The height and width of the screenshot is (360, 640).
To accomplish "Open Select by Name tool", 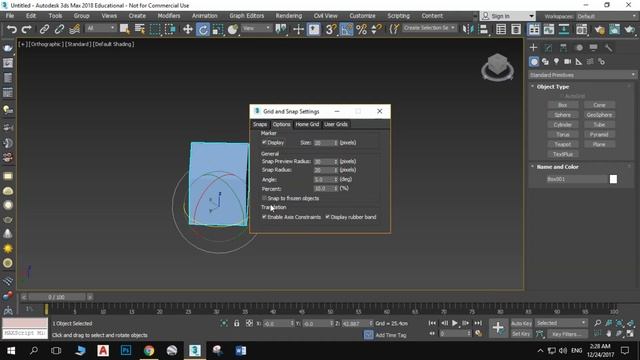I will point(140,29).
